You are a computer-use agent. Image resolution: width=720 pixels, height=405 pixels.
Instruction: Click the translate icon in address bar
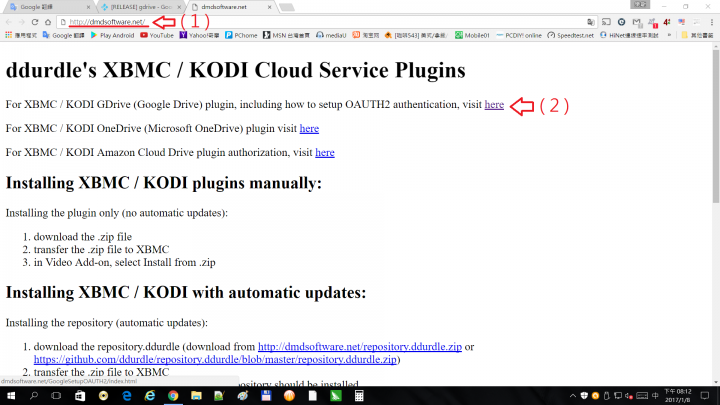pos(591,22)
